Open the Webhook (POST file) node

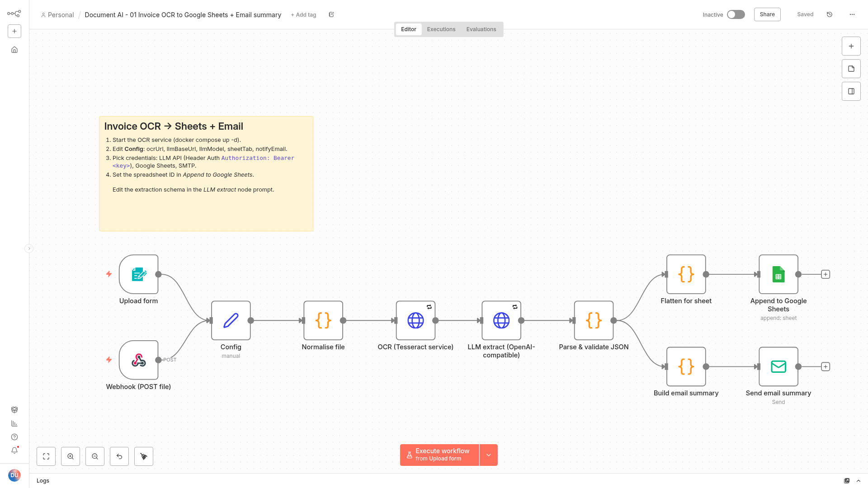(x=139, y=360)
